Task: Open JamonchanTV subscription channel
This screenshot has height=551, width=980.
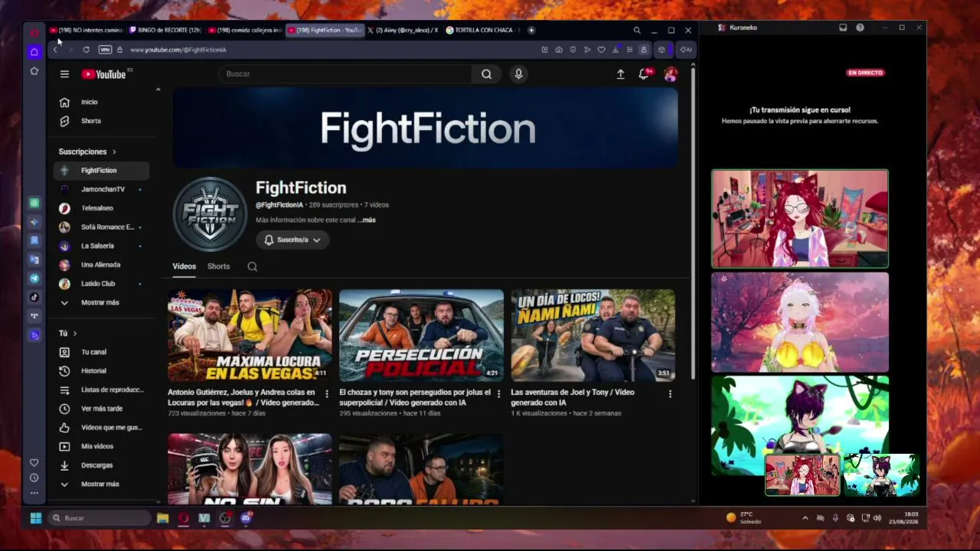Action: pyautogui.click(x=100, y=189)
